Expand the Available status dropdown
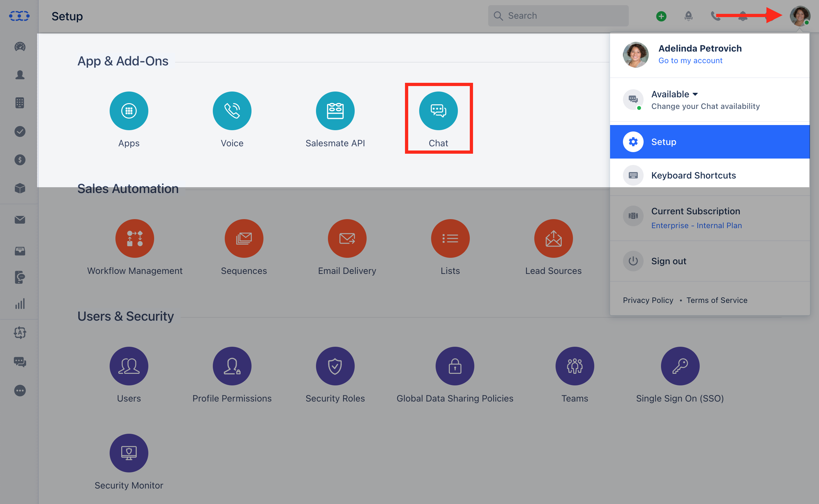This screenshot has width=819, height=504. coord(674,94)
